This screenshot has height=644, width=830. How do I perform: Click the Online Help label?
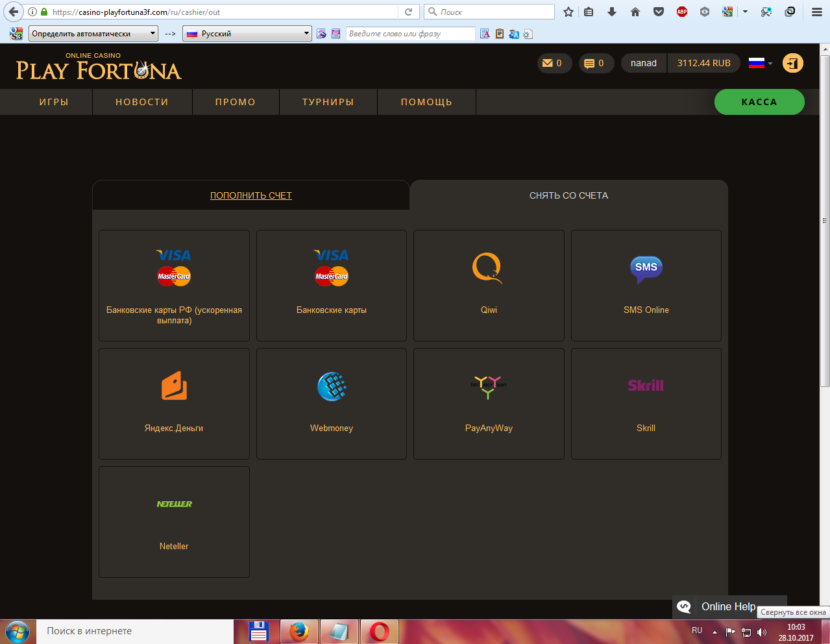pyautogui.click(x=729, y=606)
